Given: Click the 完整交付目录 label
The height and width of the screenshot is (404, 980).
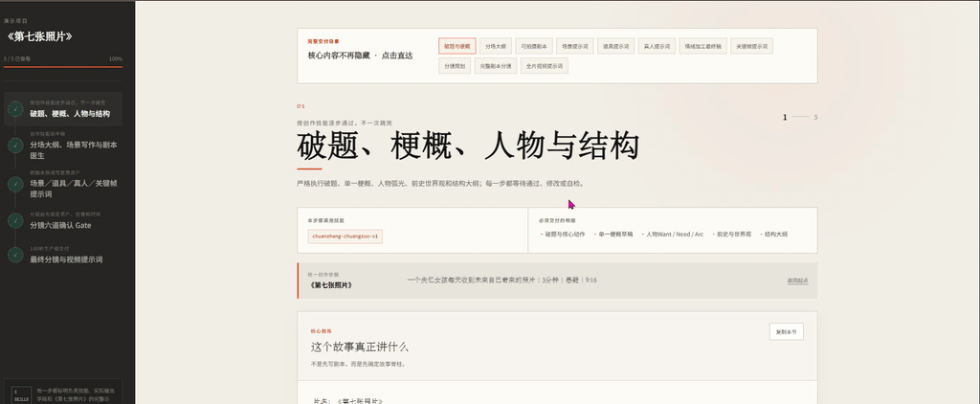Looking at the screenshot, I should [x=323, y=41].
